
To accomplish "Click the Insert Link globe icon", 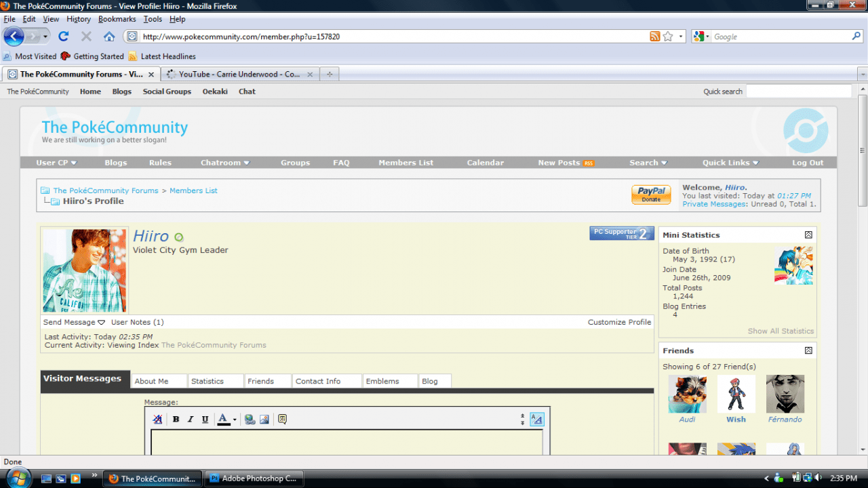I will point(250,420).
